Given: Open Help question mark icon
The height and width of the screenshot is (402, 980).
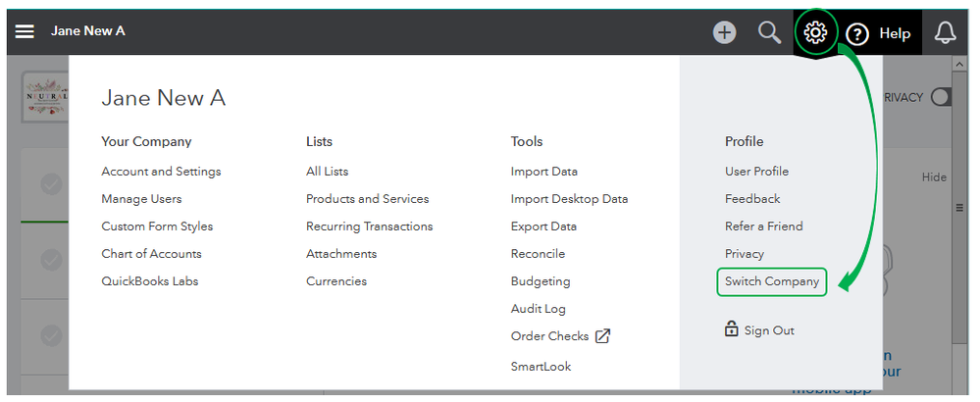Looking at the screenshot, I should (858, 33).
